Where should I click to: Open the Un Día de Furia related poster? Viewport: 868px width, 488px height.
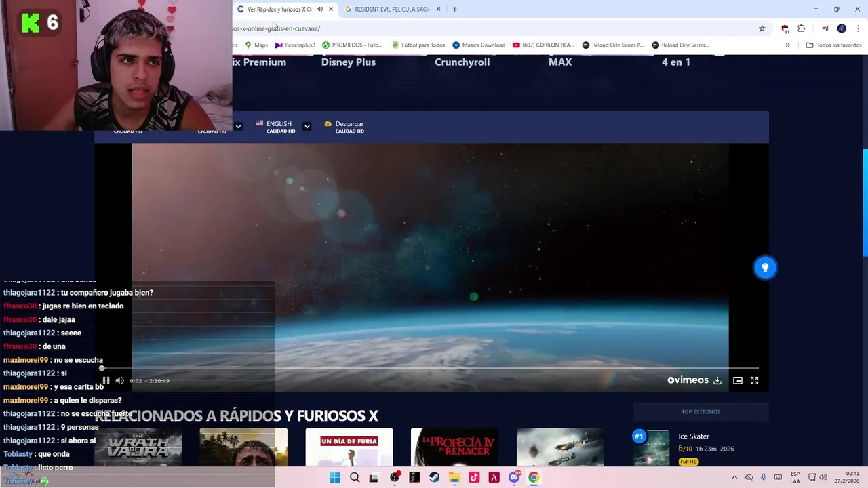pyautogui.click(x=349, y=447)
